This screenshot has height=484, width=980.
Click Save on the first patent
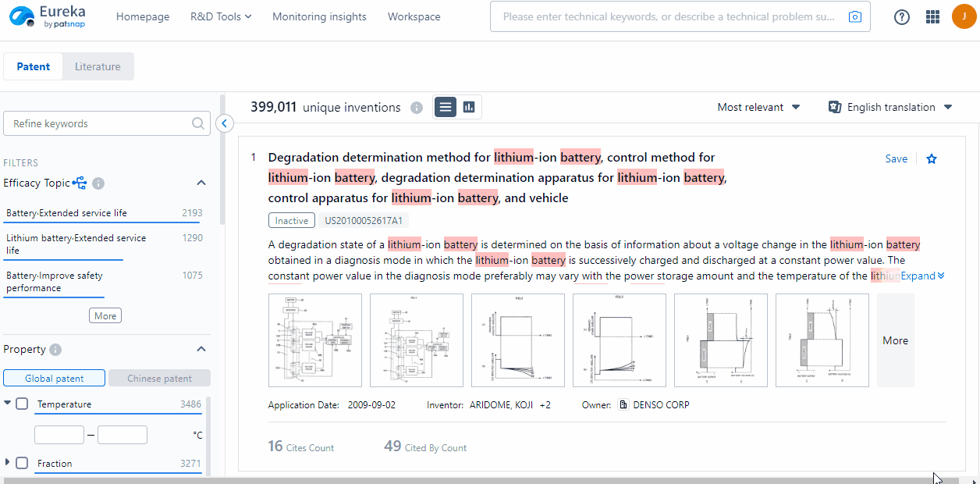[x=896, y=158]
